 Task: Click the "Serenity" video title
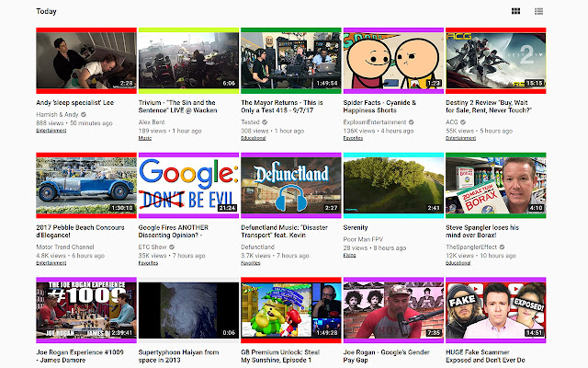(x=356, y=227)
